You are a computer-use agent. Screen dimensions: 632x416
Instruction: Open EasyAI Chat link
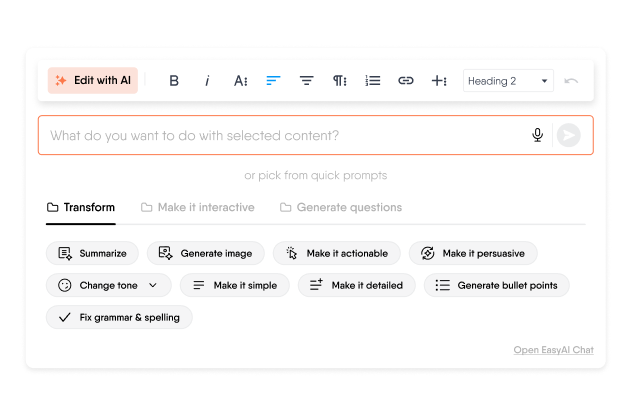553,350
